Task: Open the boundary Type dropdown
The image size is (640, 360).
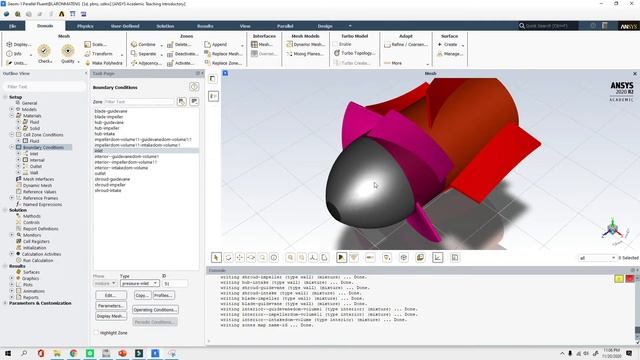Action: point(139,283)
